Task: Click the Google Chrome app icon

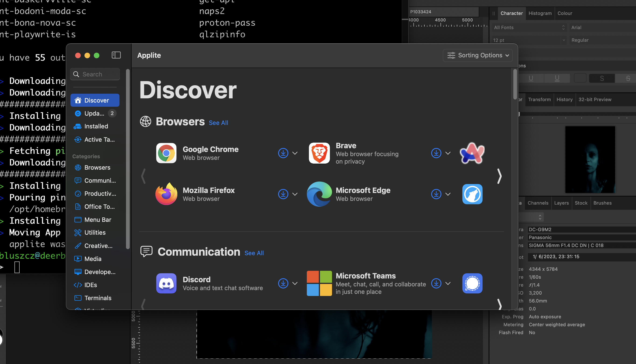Action: [x=166, y=153]
